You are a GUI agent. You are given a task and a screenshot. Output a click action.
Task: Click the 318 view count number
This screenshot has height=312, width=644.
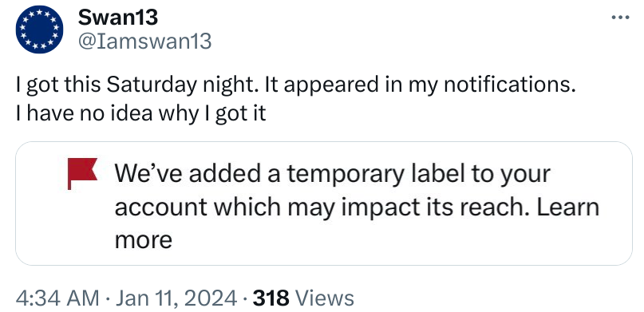[x=271, y=298]
